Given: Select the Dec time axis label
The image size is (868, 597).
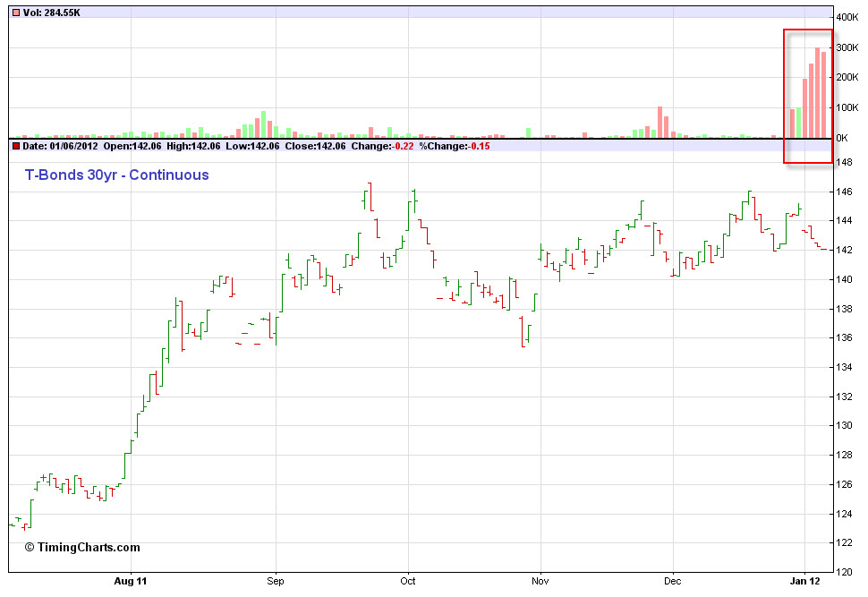Looking at the screenshot, I should [672, 580].
